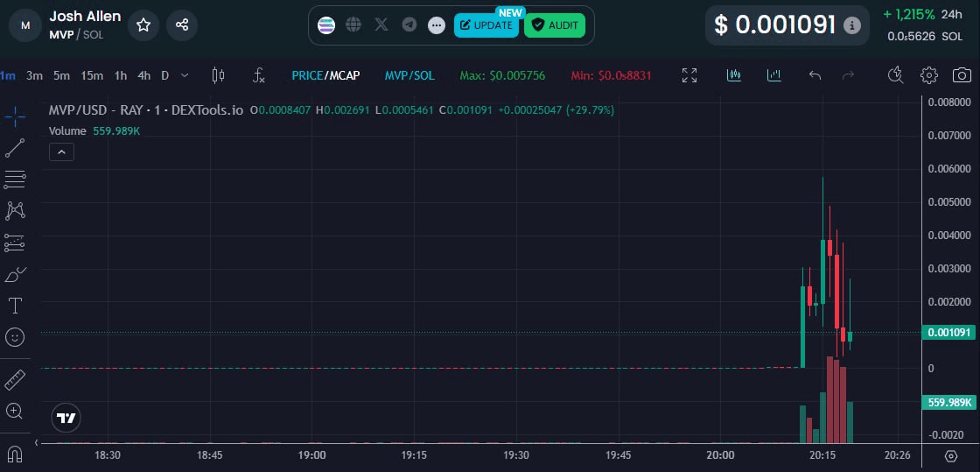Select the crosshair cursor tool
The image size is (980, 472).
click(x=15, y=116)
